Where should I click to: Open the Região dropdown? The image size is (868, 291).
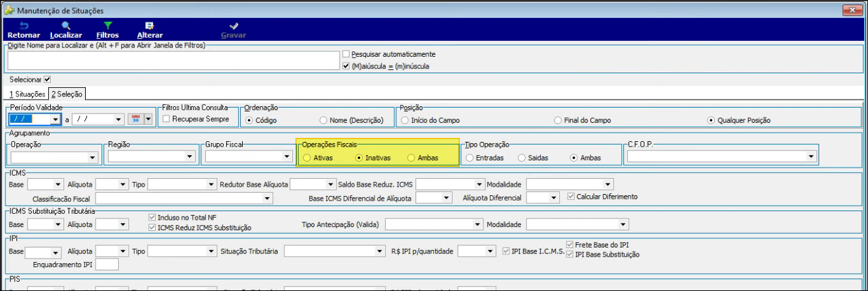(x=190, y=156)
